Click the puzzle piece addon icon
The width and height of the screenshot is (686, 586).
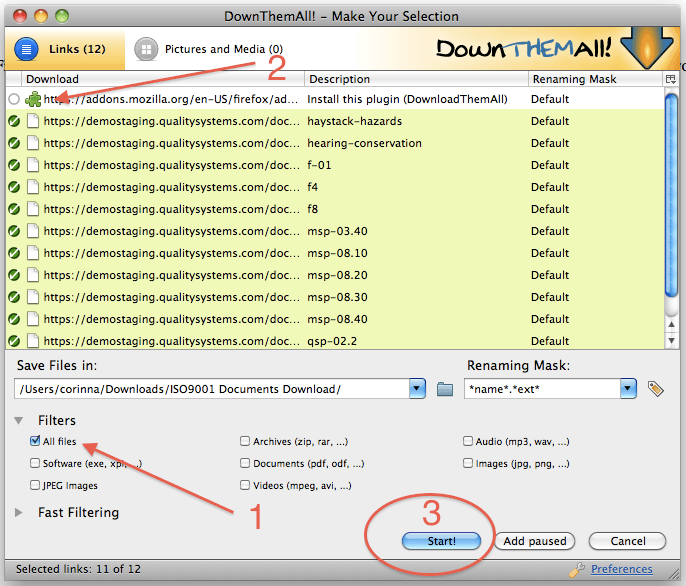33,99
